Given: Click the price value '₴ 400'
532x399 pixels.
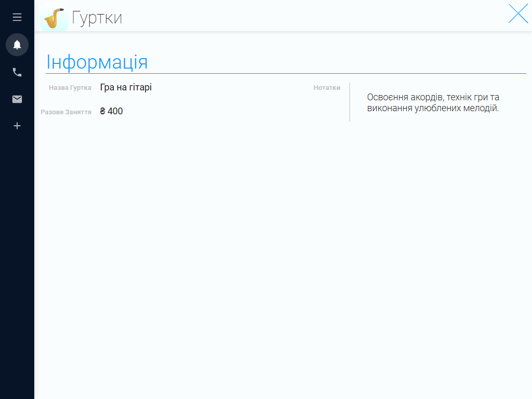Looking at the screenshot, I should pos(111,111).
